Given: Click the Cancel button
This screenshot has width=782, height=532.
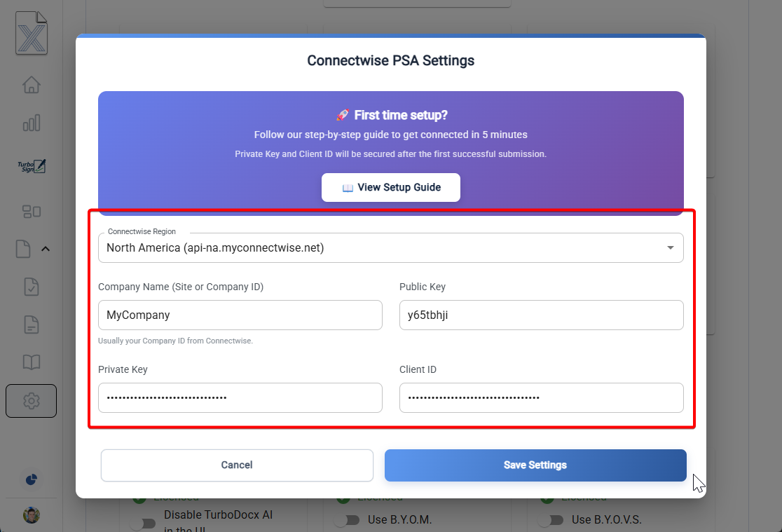Looking at the screenshot, I should pos(237,465).
